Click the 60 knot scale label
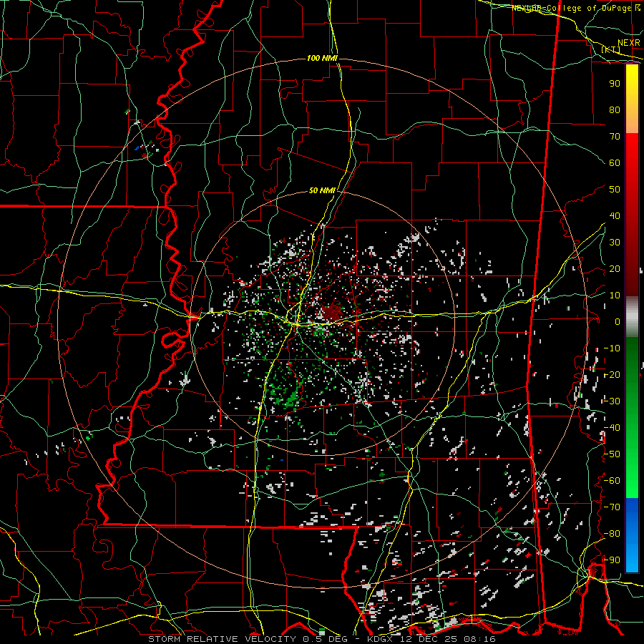 [x=615, y=162]
